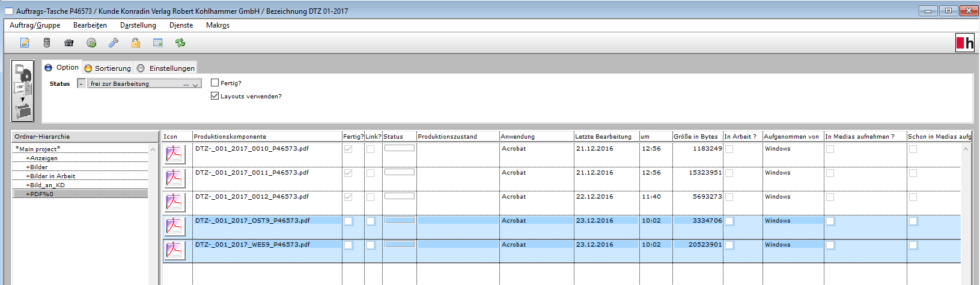
Task: Click status bar of DTZ-_001_2017_0011 row
Action: tap(400, 172)
